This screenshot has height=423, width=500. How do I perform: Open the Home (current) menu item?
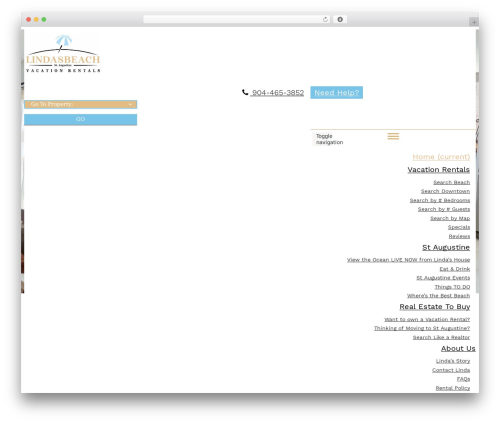(x=441, y=157)
